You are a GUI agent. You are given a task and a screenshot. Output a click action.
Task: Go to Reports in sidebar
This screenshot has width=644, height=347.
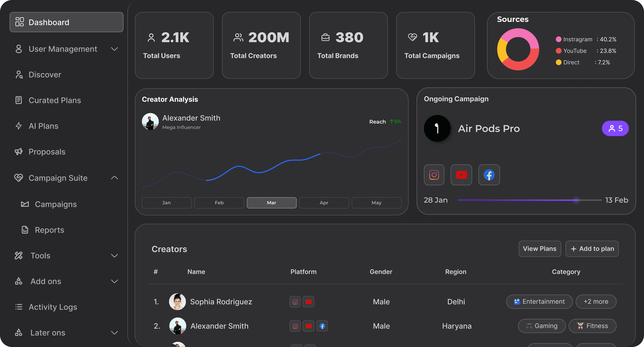(x=49, y=230)
